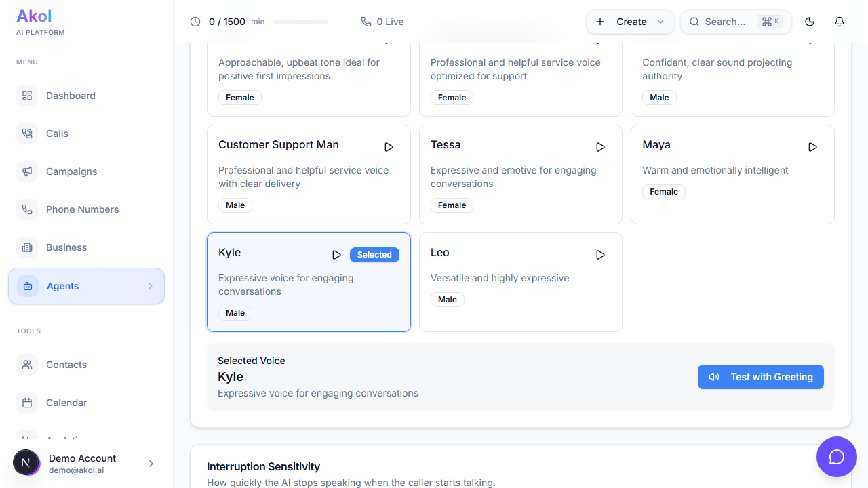Open the chat support bubble
The width and height of the screenshot is (868, 488).
[836, 457]
